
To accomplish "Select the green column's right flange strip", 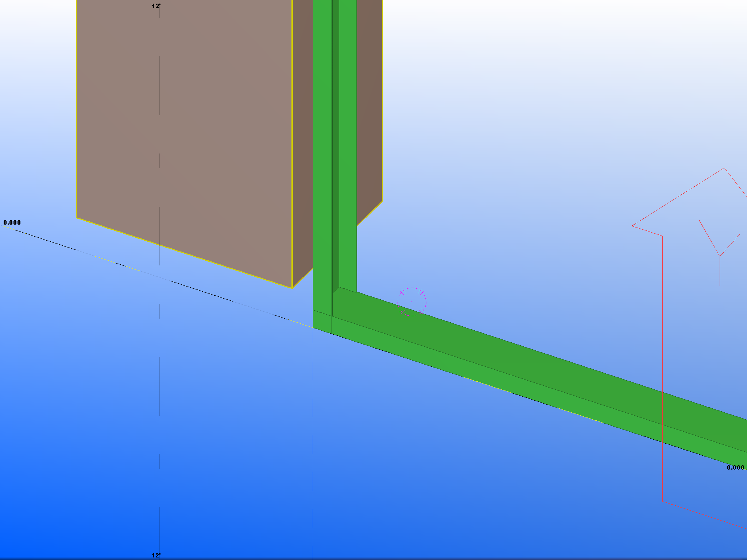I will 347,146.
